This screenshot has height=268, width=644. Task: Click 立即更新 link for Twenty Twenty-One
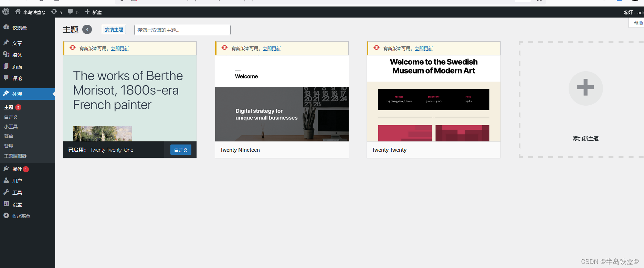click(x=120, y=49)
